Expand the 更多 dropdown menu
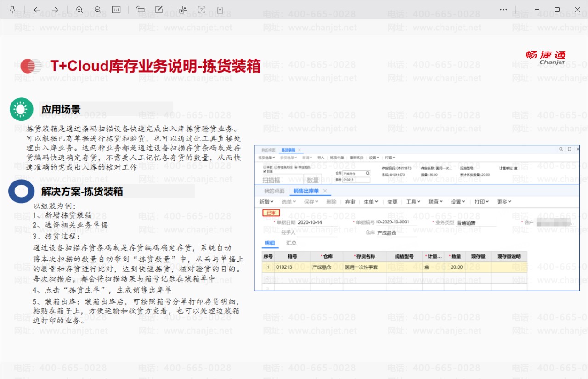This screenshot has width=588, height=379. [x=505, y=202]
